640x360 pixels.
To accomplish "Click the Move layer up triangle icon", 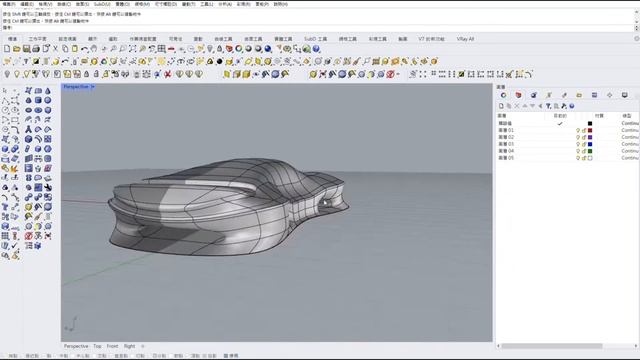I will point(525,106).
